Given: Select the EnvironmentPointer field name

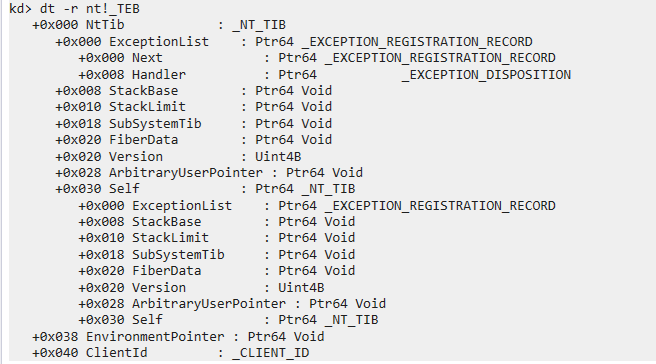Looking at the screenshot, I should (x=155, y=337).
